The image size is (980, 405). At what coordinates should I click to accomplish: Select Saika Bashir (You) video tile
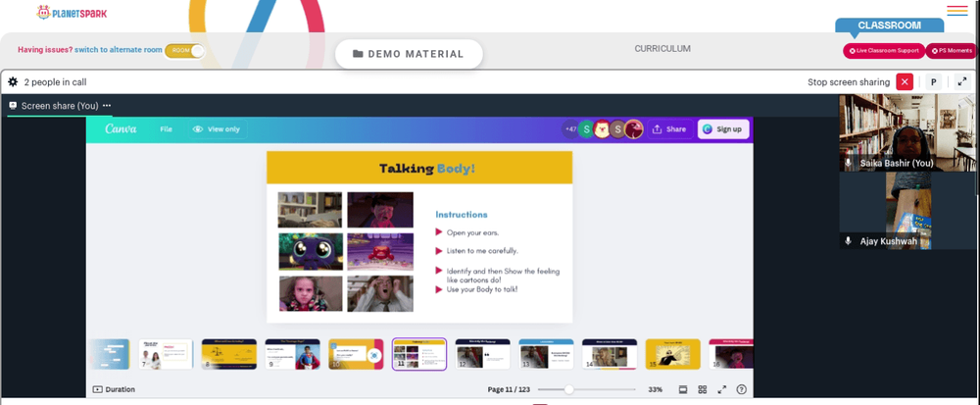pyautogui.click(x=906, y=132)
